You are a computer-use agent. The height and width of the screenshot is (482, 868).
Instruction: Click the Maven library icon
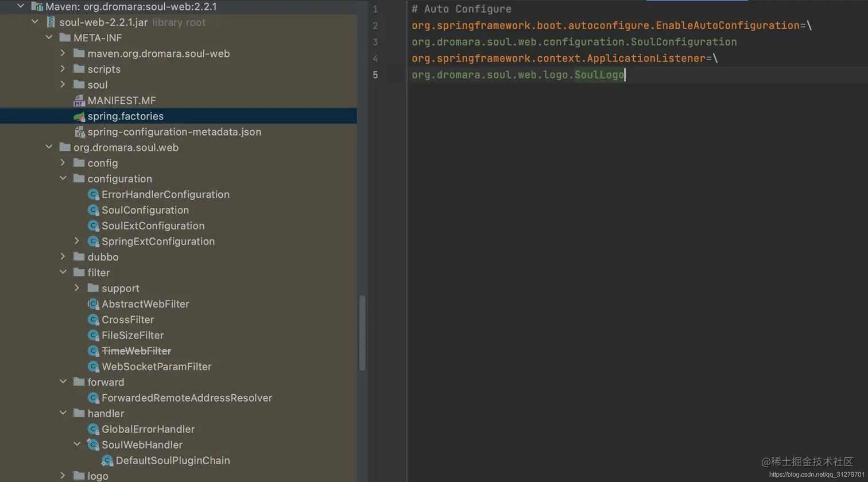37,6
